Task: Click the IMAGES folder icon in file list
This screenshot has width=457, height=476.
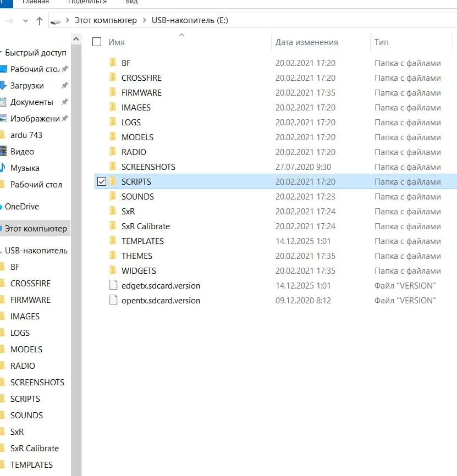Action: tap(113, 107)
